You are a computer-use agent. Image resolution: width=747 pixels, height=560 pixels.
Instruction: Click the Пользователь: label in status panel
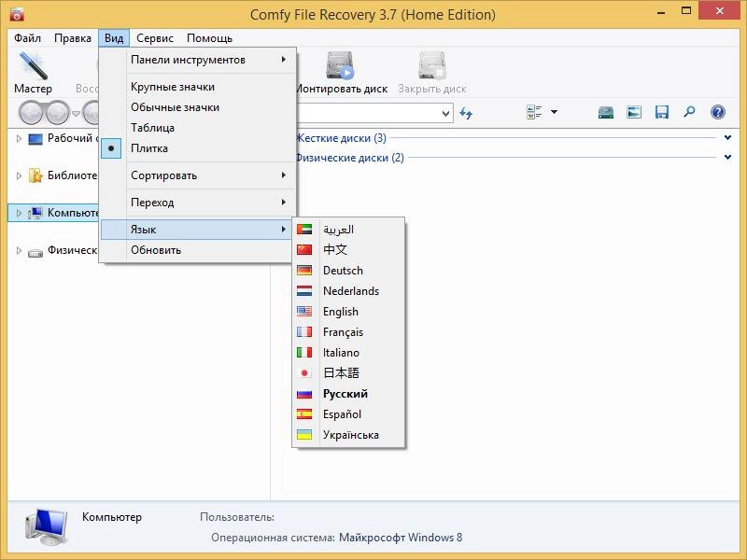click(237, 517)
